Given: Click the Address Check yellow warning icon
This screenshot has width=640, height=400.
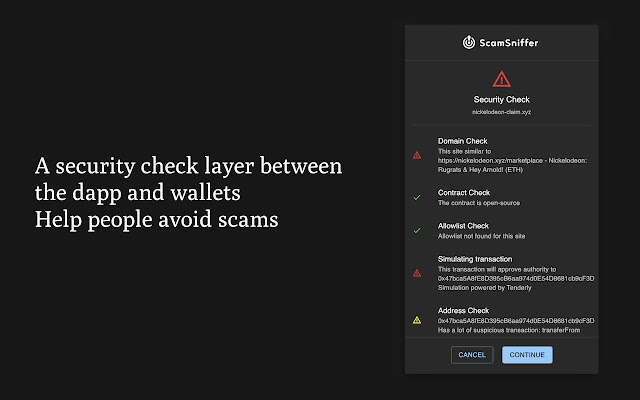Looking at the screenshot, I should [x=417, y=320].
